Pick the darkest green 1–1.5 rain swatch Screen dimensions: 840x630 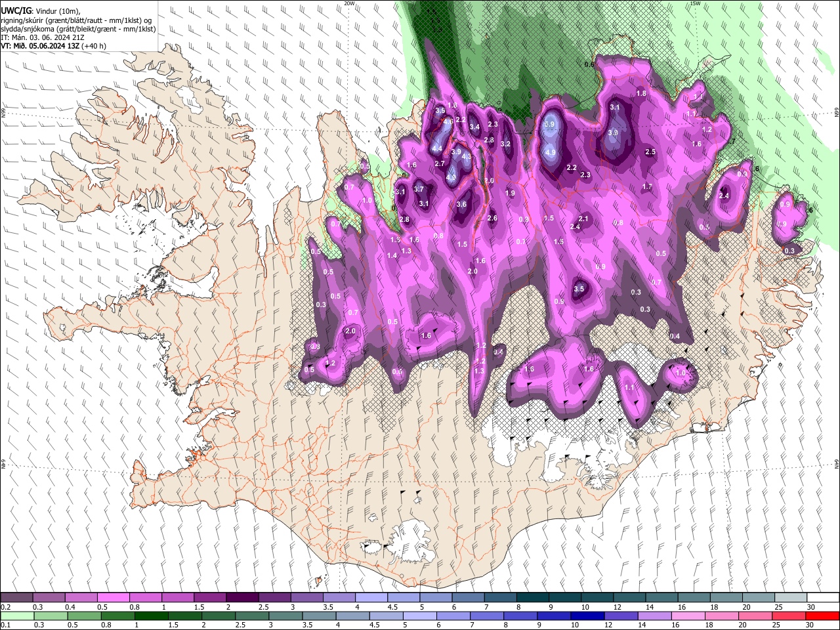150,616
